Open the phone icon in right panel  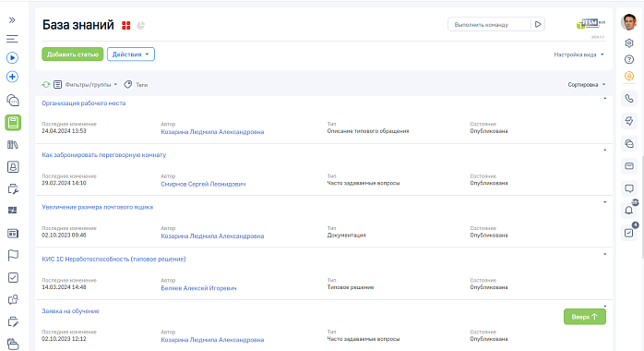tap(629, 98)
